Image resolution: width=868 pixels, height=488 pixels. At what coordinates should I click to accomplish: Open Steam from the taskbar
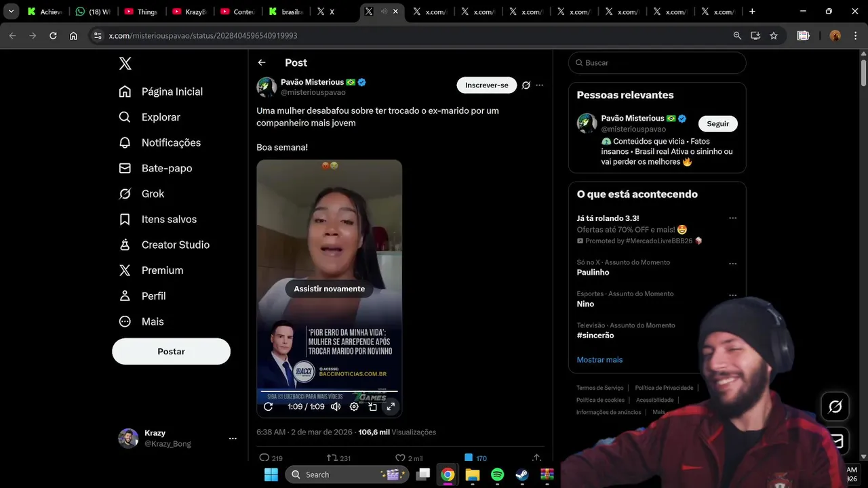click(x=522, y=474)
